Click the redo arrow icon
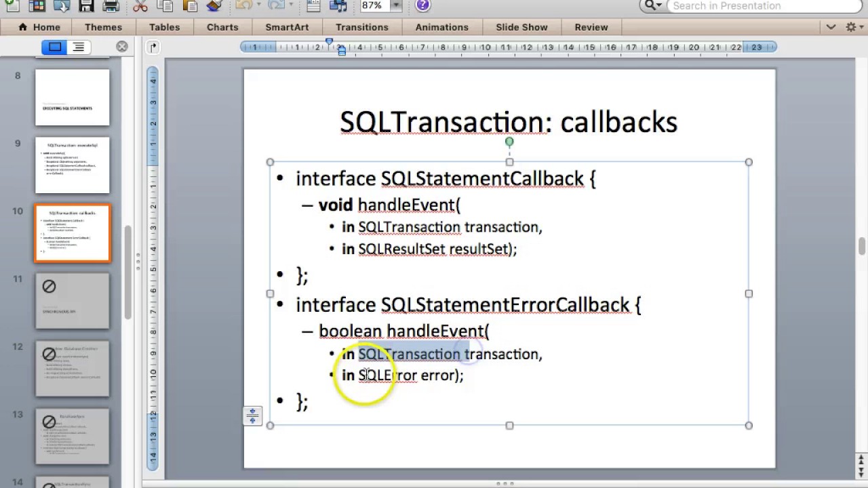The image size is (868, 488). (x=277, y=5)
